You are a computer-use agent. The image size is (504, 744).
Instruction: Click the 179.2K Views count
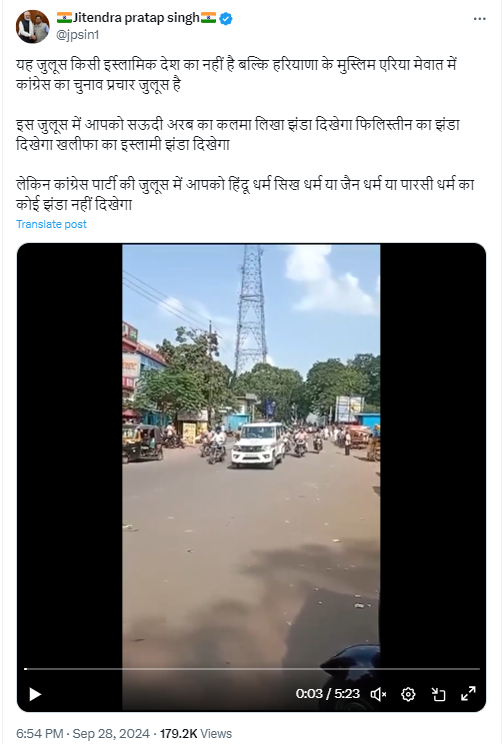click(196, 734)
